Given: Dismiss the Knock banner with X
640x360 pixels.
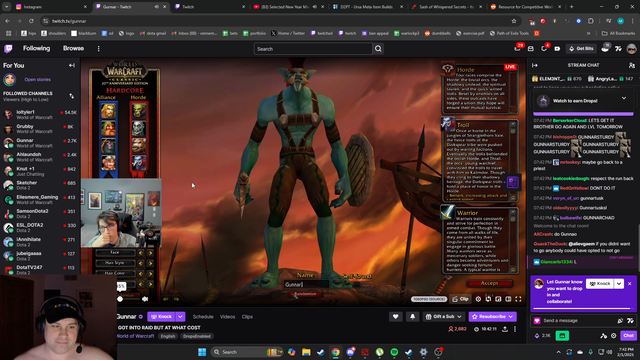Looking at the screenshot, I should (630, 283).
